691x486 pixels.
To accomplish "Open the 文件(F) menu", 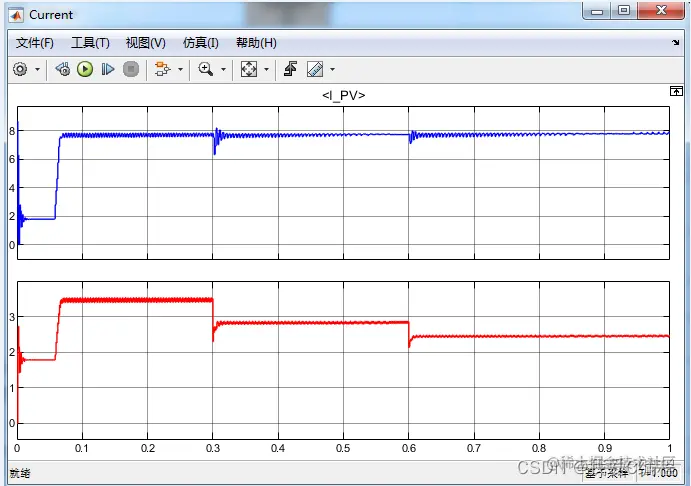I will pos(35,43).
